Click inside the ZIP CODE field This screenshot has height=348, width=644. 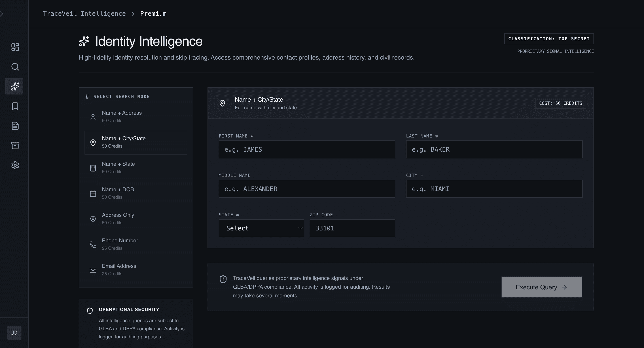point(352,228)
